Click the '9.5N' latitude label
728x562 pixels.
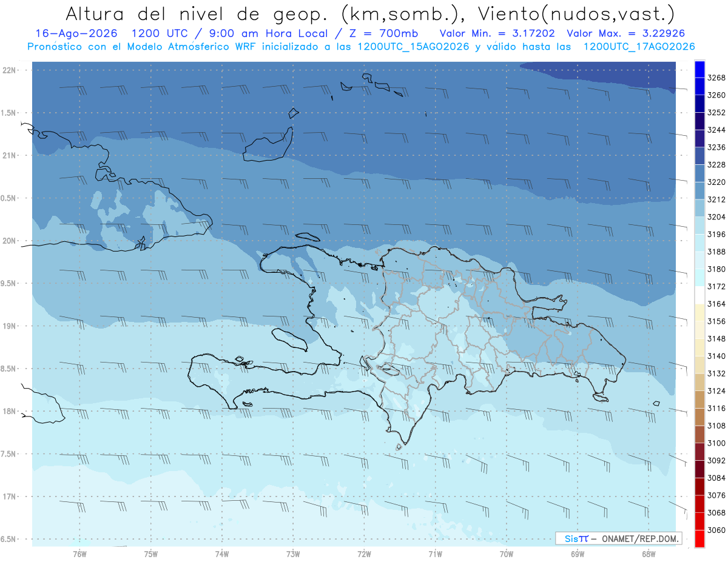point(9,284)
